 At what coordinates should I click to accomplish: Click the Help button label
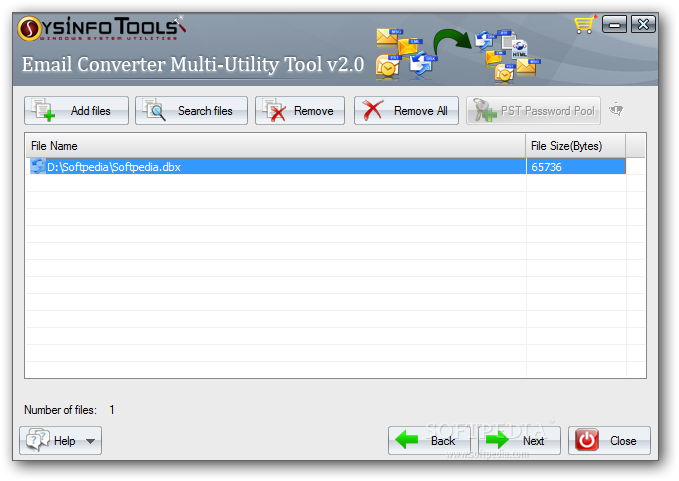point(65,441)
